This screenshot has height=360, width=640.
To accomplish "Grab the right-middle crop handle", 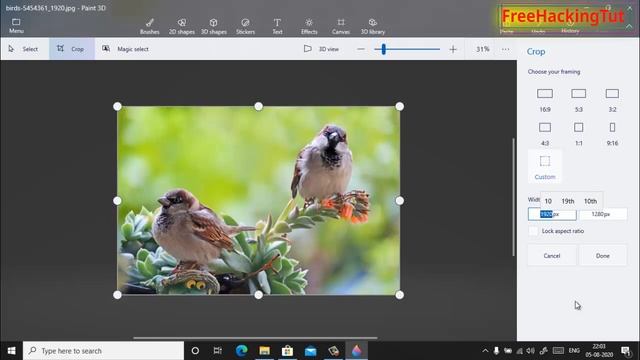I will (x=400, y=201).
